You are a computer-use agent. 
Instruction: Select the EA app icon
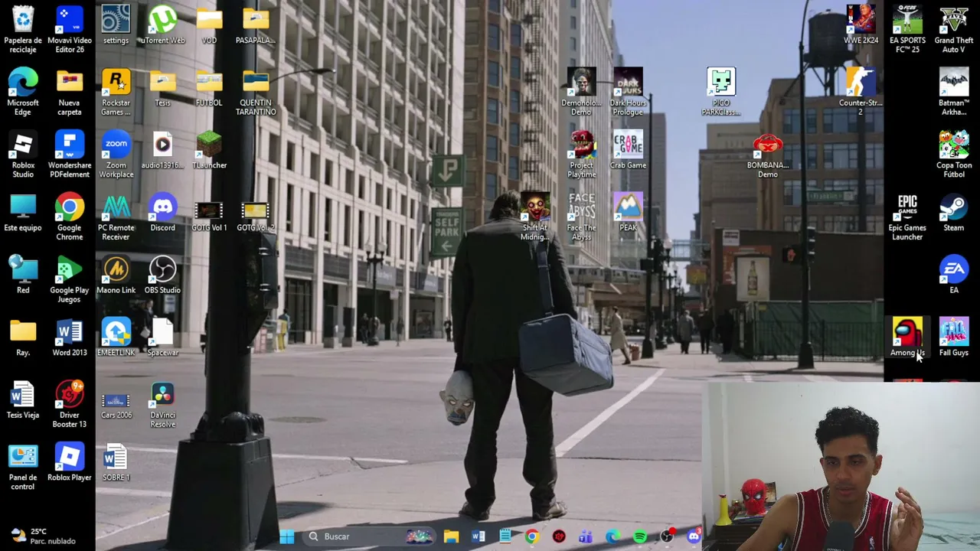(x=954, y=275)
